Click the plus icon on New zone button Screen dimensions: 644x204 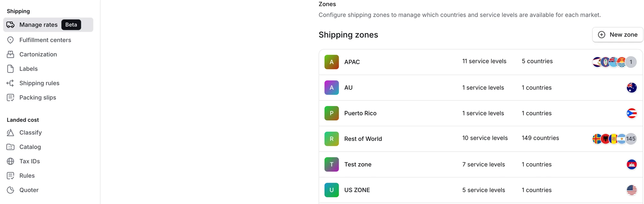601,34
